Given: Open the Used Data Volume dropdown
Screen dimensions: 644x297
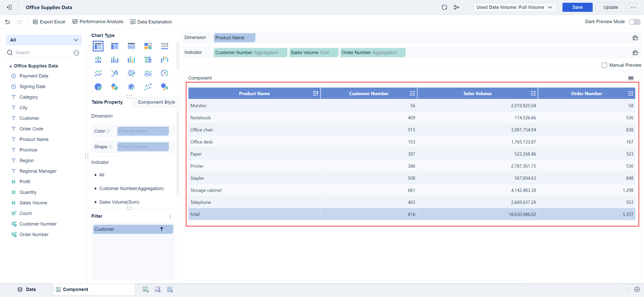Looking at the screenshot, I should 514,7.
